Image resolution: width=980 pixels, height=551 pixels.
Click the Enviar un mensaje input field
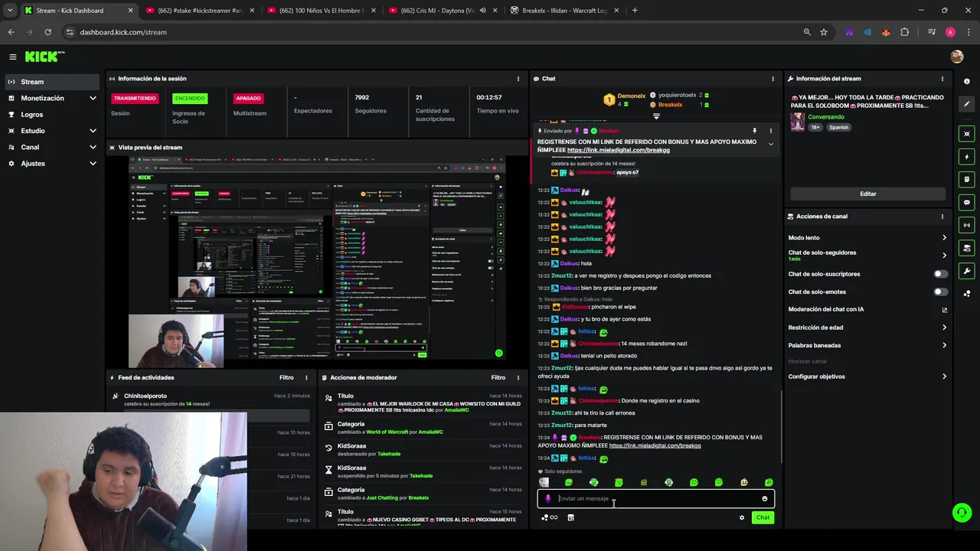click(x=656, y=499)
